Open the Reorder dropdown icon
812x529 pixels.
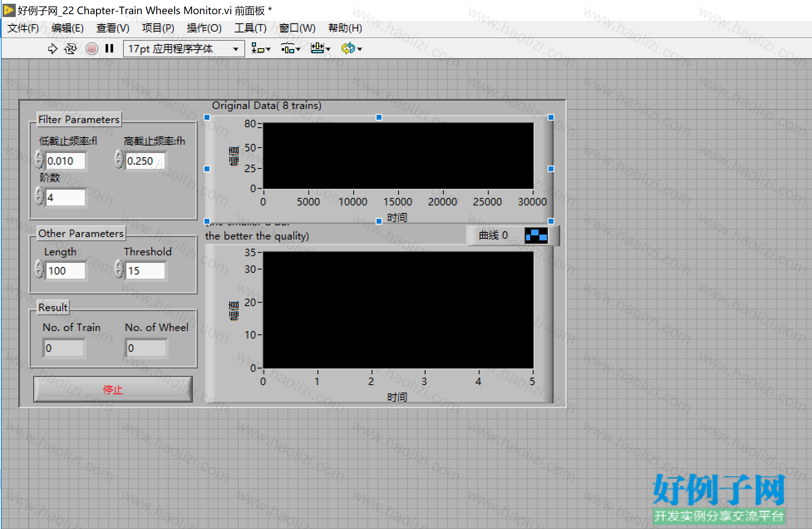pyautogui.click(x=351, y=49)
